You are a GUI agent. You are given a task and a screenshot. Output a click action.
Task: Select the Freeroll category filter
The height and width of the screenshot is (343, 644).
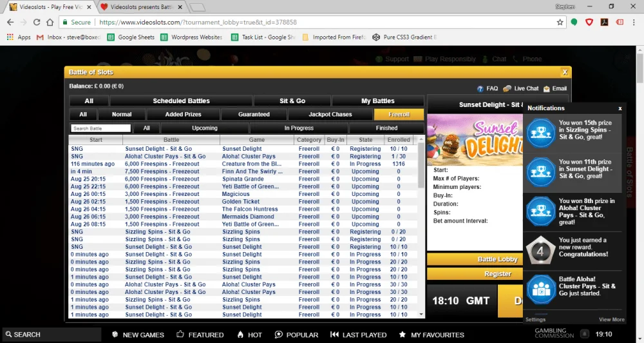point(399,114)
